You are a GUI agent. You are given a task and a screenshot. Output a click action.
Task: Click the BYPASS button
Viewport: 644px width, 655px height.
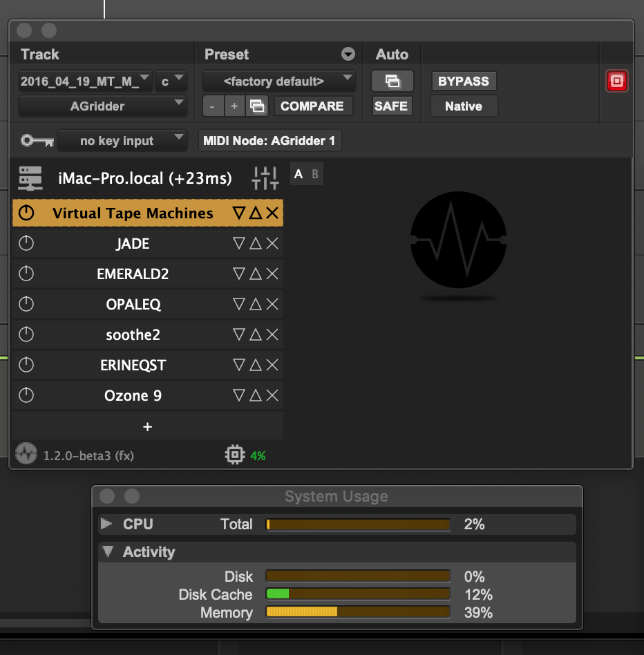[x=464, y=81]
